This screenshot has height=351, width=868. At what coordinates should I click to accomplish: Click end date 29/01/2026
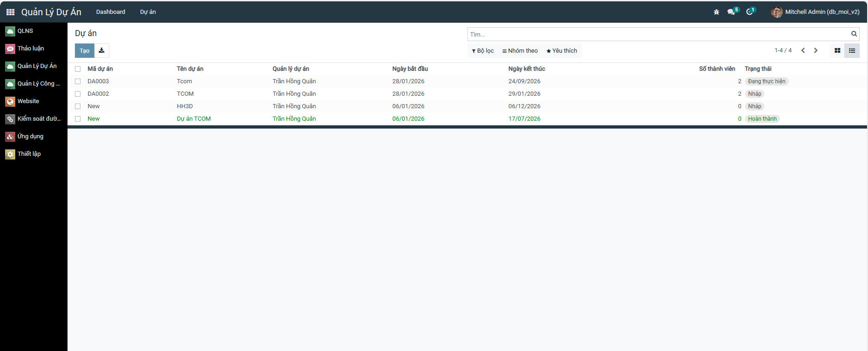tap(524, 94)
